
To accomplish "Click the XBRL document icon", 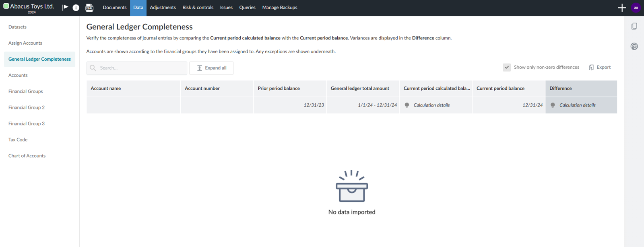I will pyautogui.click(x=89, y=8).
